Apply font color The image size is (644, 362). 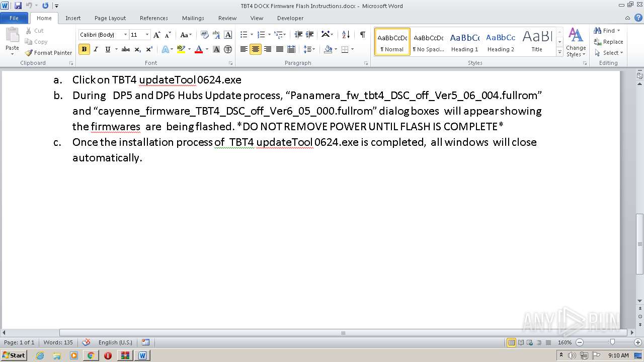click(x=199, y=49)
